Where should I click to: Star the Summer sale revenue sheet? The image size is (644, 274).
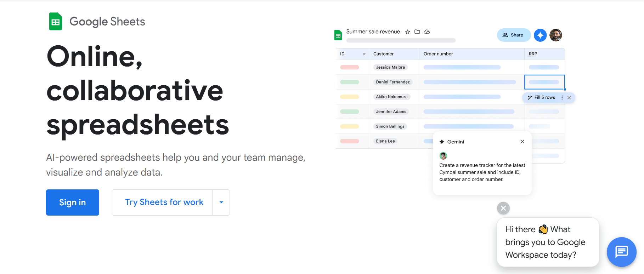[x=408, y=32]
